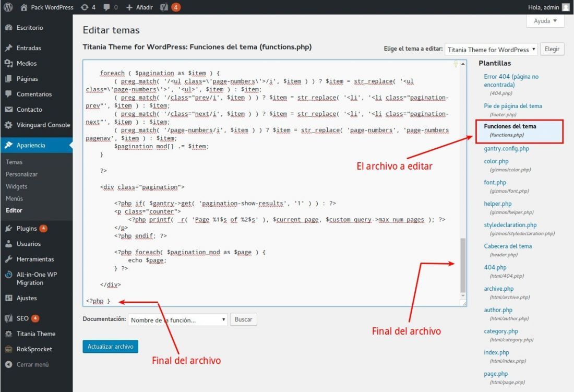This screenshot has width=574, height=392.
Task: Click the Entradas pin icon
Action: [x=9, y=48]
